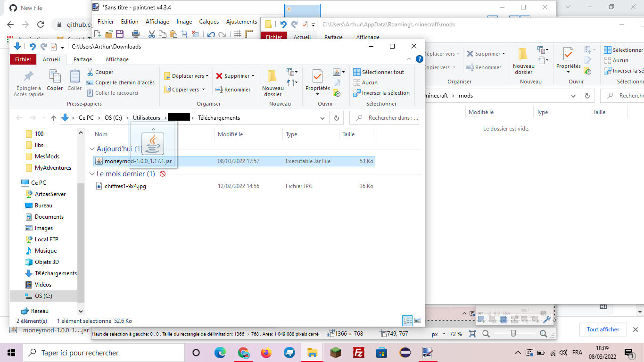Click Copier le chemin d'accès

[x=121, y=82]
